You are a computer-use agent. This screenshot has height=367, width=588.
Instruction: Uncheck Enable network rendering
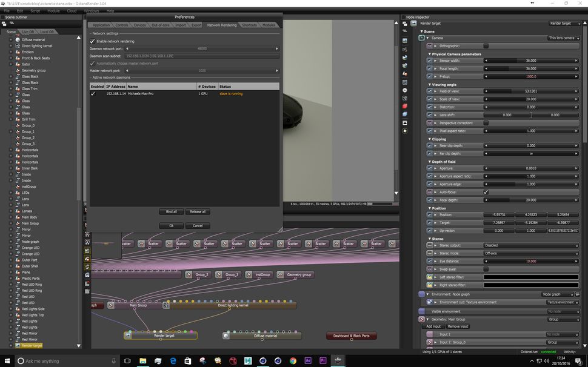coord(92,41)
